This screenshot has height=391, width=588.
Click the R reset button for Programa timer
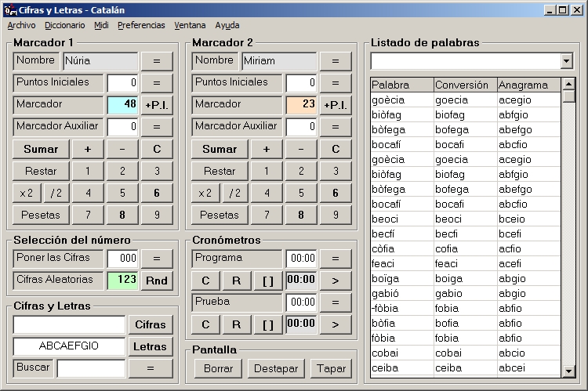[235, 281]
